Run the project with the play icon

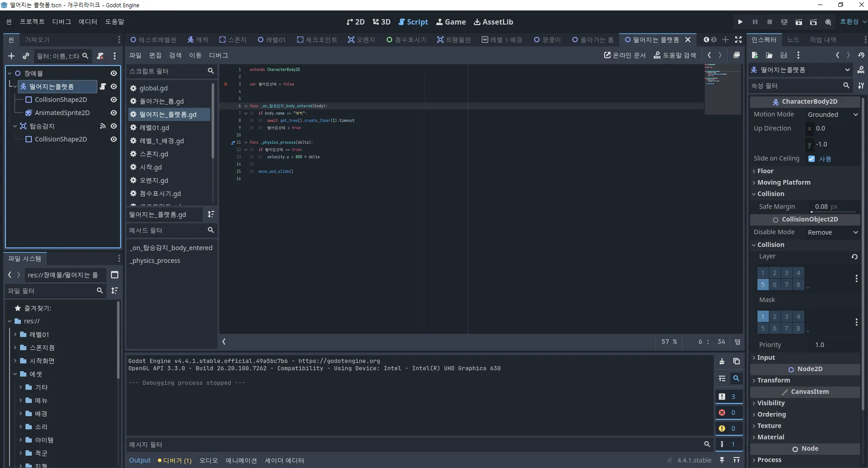click(x=740, y=22)
